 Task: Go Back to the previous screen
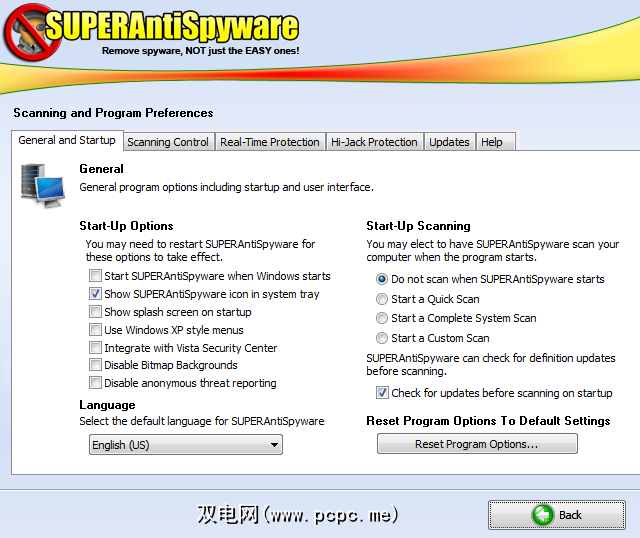(557, 515)
